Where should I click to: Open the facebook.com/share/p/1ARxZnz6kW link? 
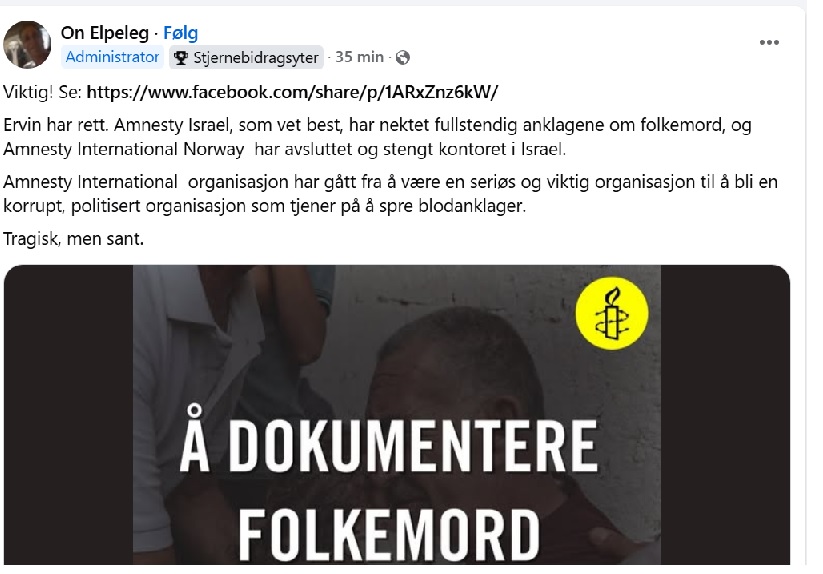292,92
